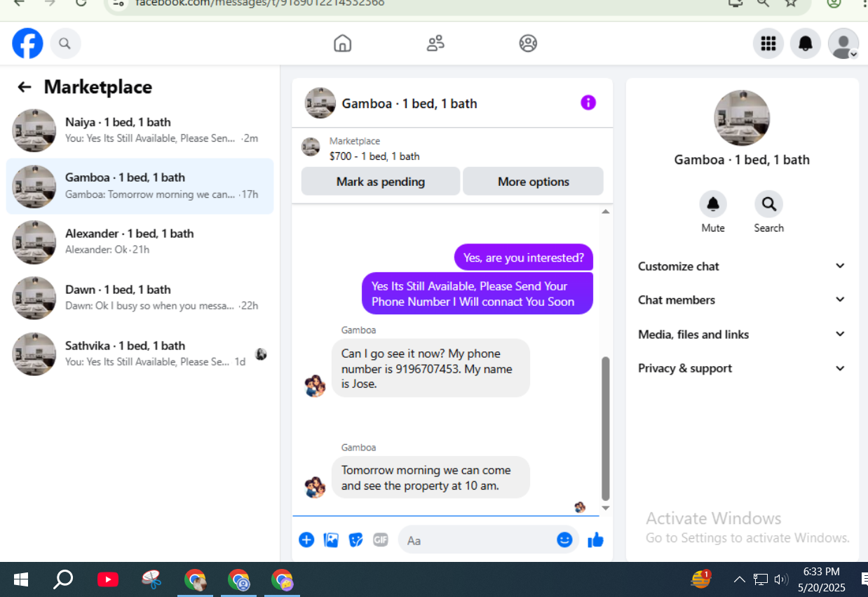The height and width of the screenshot is (597, 868).
Task: Click the Marketplace $700 listing banner
Action: click(452, 148)
